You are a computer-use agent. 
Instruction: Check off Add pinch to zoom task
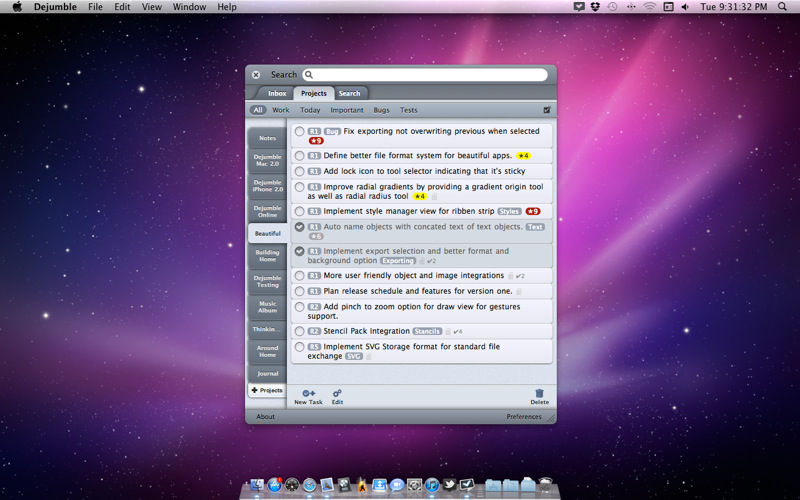coord(300,307)
